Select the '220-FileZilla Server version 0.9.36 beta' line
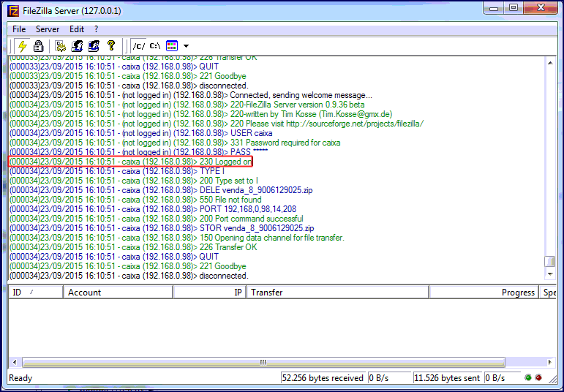Viewport: 564px width, 392px height. (x=187, y=105)
